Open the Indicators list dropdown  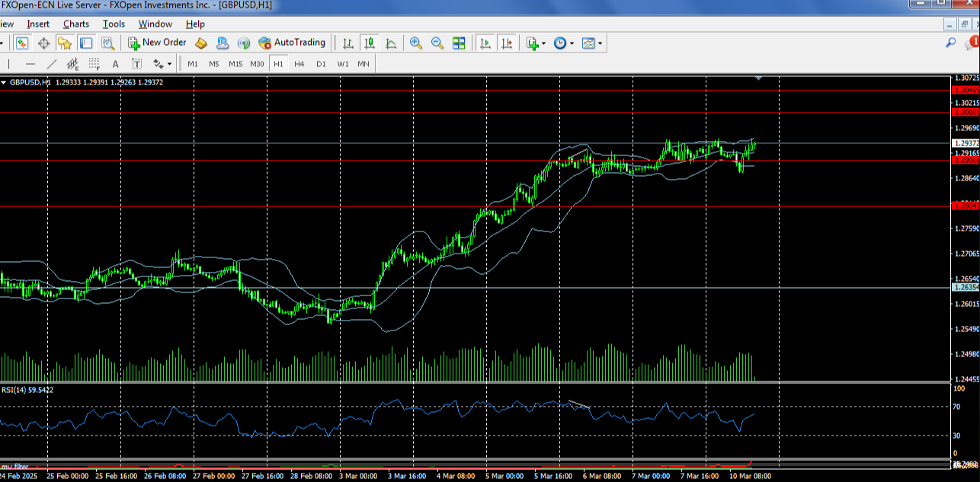pyautogui.click(x=536, y=43)
